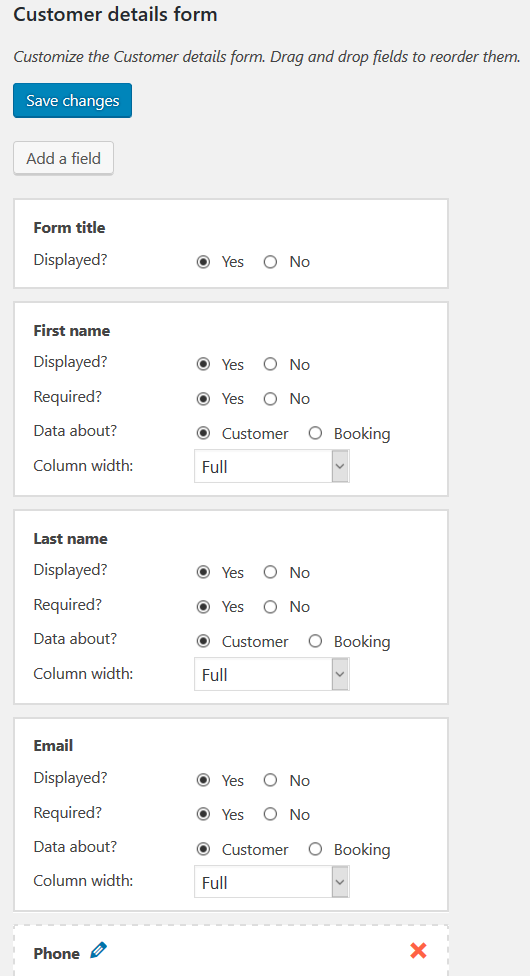530x976 pixels.
Task: Set Form title Displayed to Yes
Action: [203, 262]
